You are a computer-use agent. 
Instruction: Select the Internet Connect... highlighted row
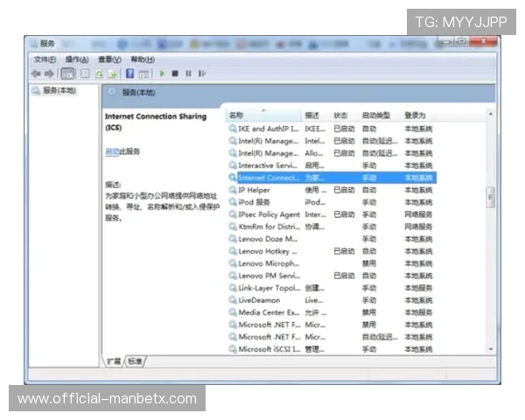click(x=332, y=178)
